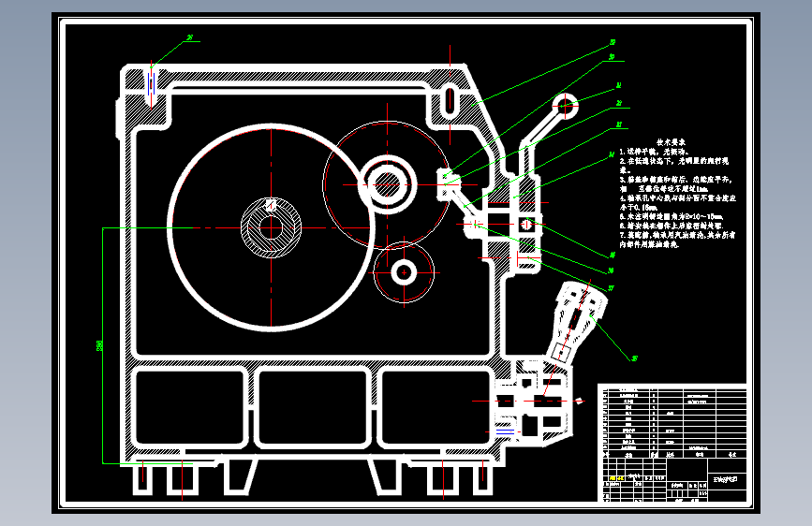Screen dimensions: 812x526
Task: Select the round knob on the handle lever
Action: point(565,106)
